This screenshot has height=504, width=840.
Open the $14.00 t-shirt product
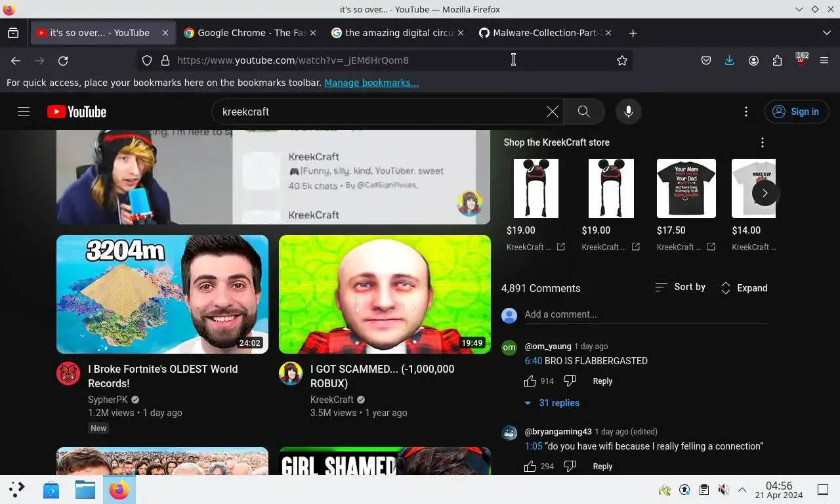(x=753, y=188)
